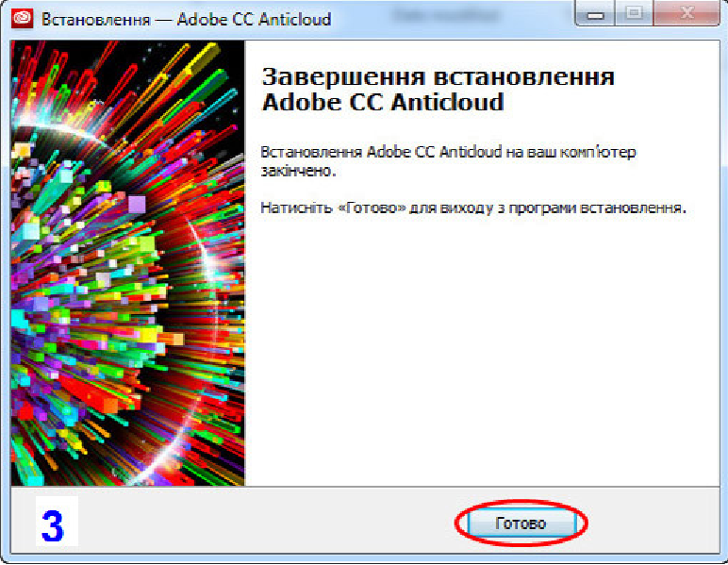Click the text about installation being finished
This screenshot has width=728, height=565.
click(448, 161)
